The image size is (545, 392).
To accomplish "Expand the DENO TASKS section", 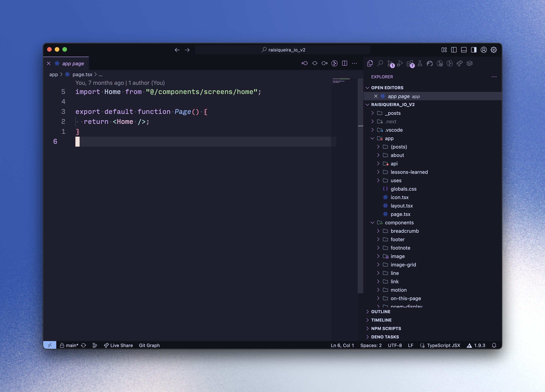I will (432, 337).
